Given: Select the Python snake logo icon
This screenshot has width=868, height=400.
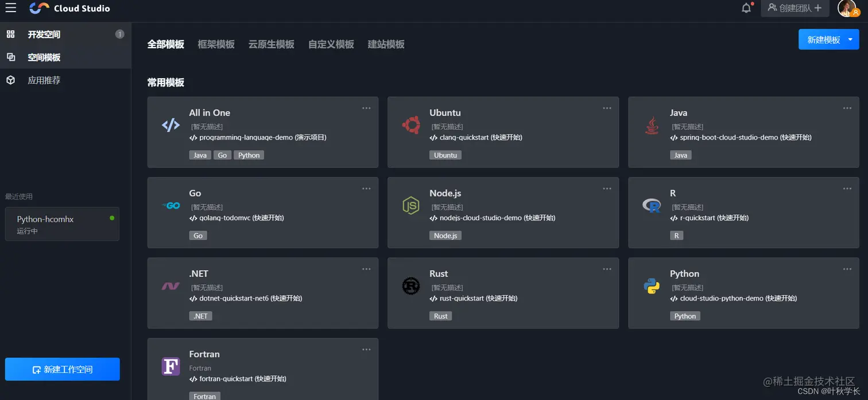Looking at the screenshot, I should (x=652, y=286).
